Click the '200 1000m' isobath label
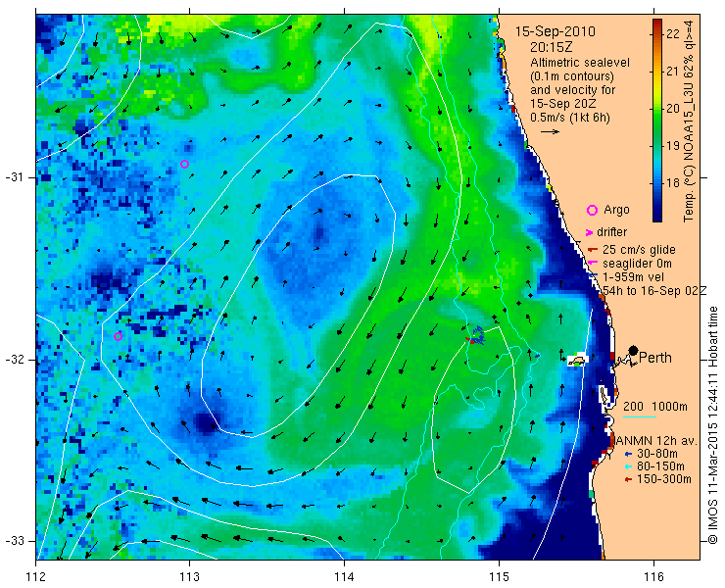 click(x=655, y=407)
